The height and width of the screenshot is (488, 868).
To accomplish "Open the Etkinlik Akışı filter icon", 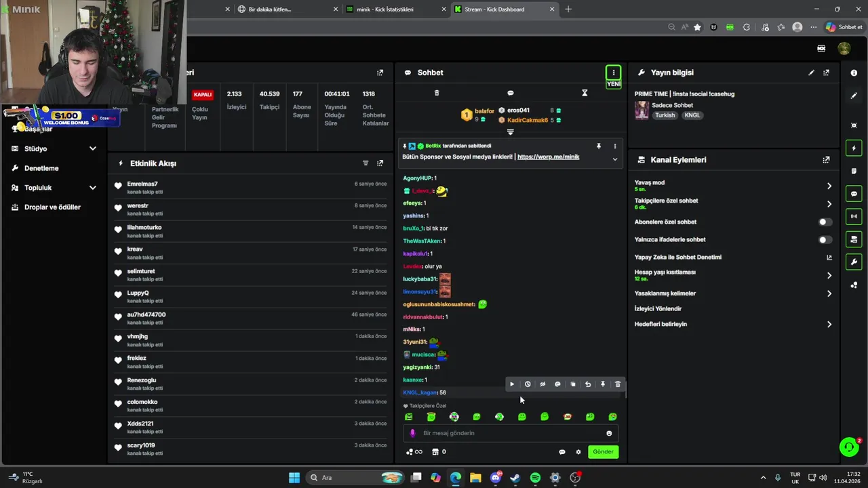I will click(366, 163).
